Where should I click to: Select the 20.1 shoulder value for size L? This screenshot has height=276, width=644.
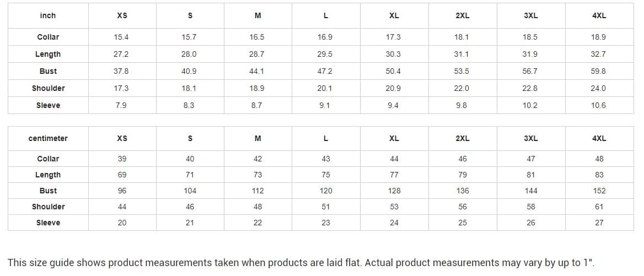click(325, 88)
